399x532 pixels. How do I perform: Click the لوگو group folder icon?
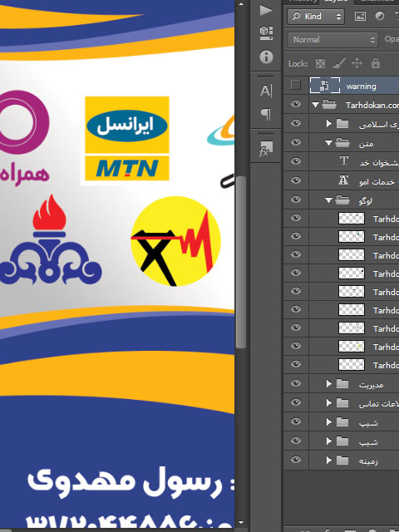click(342, 200)
